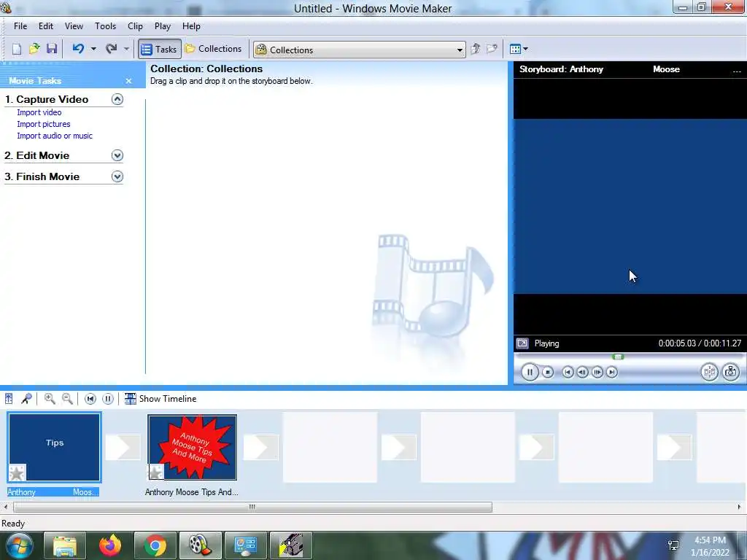Click the Import pictures link

coord(43,124)
